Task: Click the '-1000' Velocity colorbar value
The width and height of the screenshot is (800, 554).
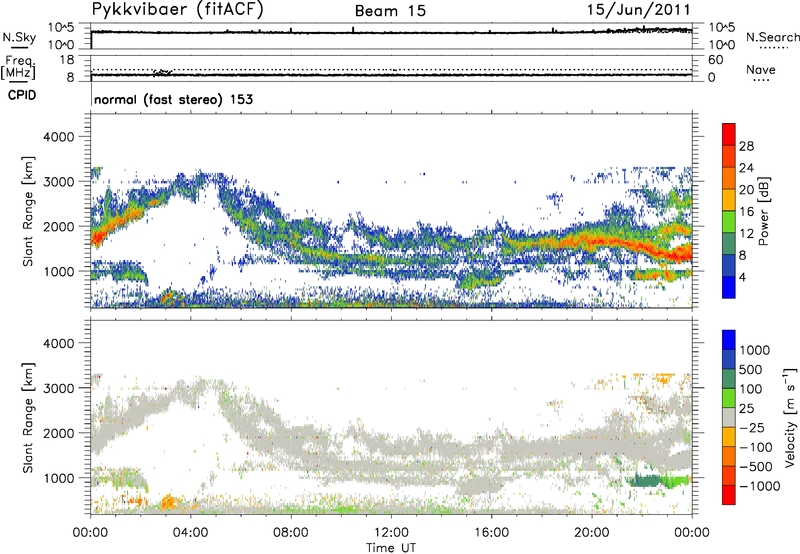Action: coord(759,486)
